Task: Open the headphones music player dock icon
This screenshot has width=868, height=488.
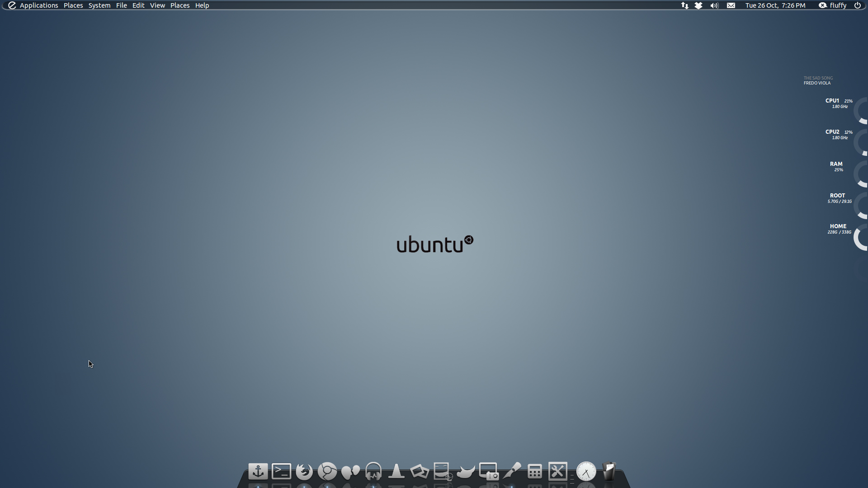Action: pos(373,471)
